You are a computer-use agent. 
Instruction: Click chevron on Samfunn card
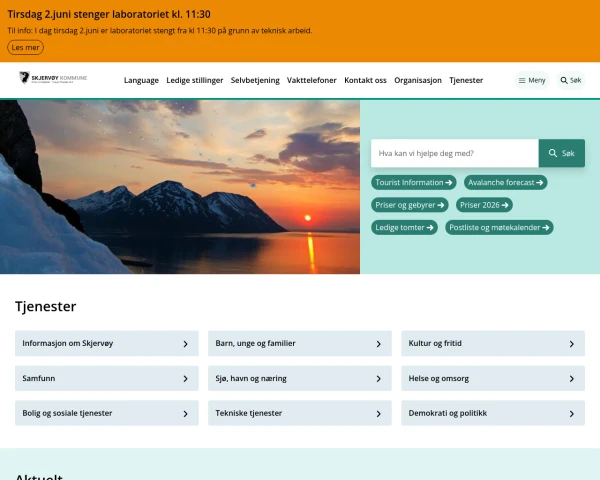point(186,379)
